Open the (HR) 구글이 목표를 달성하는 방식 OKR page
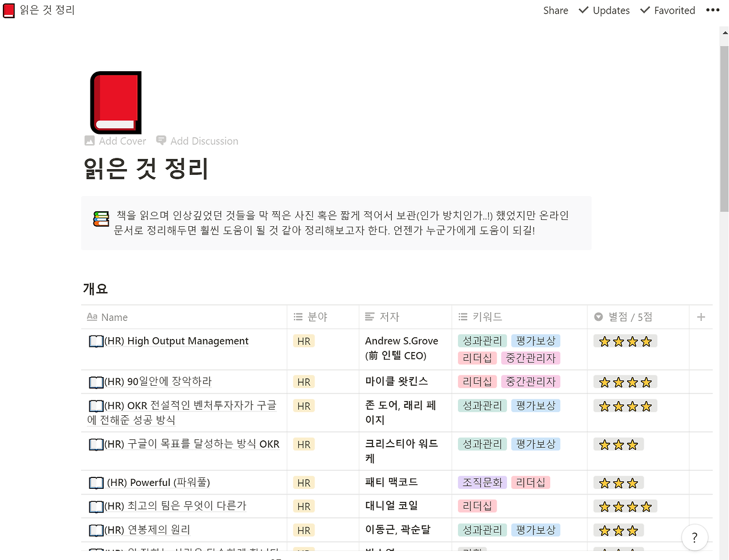The height and width of the screenshot is (560, 729). click(192, 444)
